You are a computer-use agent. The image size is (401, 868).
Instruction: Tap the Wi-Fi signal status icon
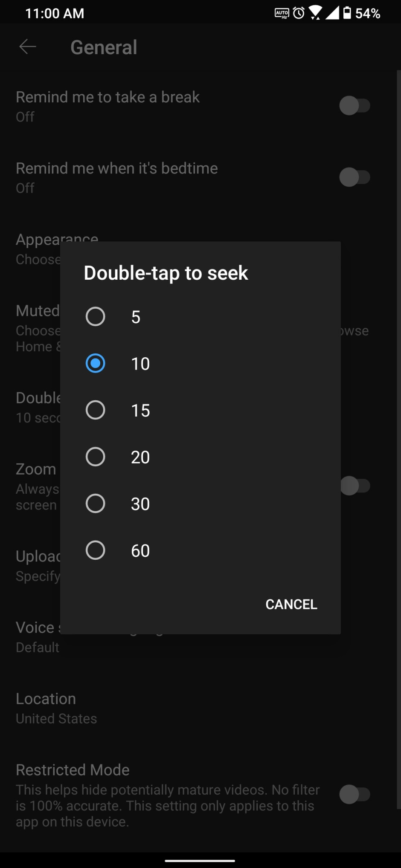[x=315, y=13]
